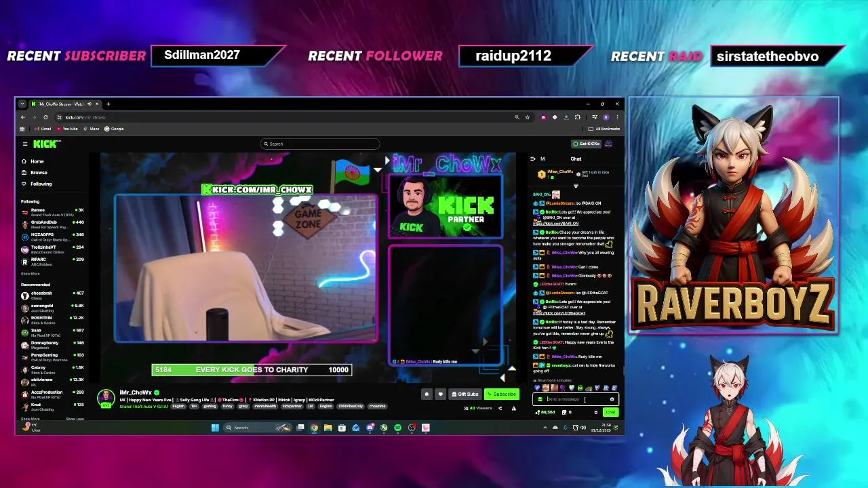This screenshot has width=868, height=488.
Task: Select the Chat tab header
Action: (x=576, y=159)
